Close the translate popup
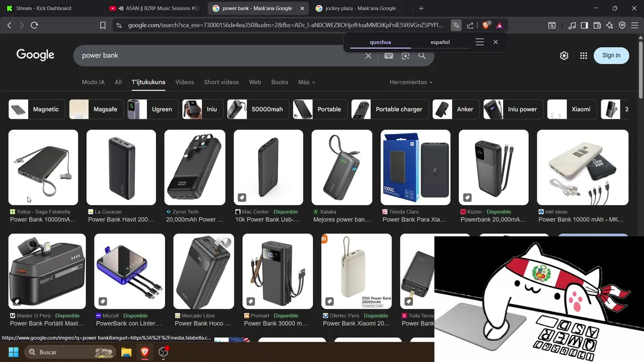 click(x=496, y=42)
